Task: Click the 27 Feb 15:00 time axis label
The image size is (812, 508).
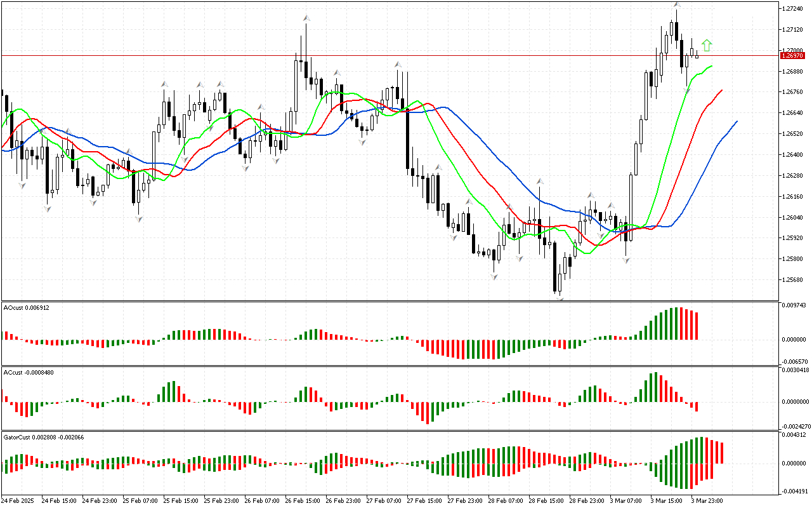Action: [x=424, y=501]
